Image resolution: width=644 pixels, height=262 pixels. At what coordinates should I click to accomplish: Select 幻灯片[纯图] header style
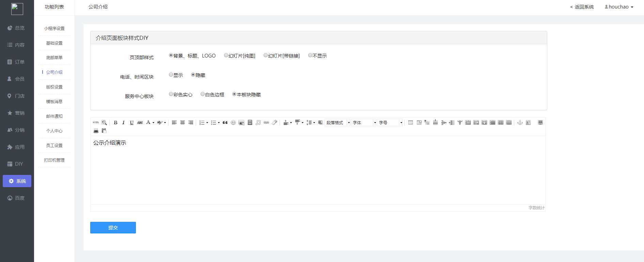tap(226, 55)
